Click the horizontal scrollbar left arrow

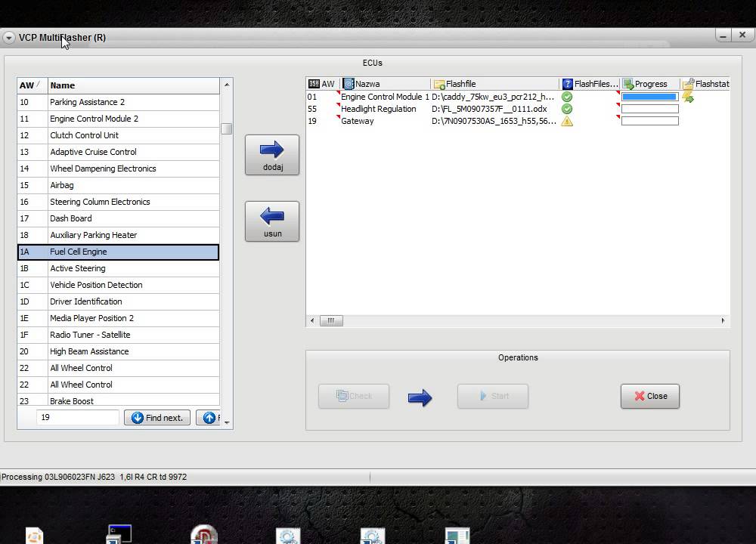point(312,321)
